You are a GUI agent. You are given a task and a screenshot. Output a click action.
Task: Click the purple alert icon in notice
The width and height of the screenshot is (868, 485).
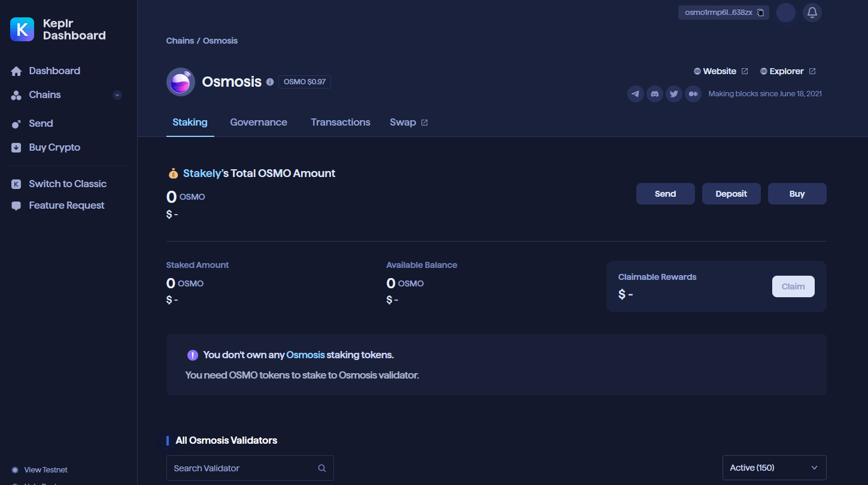(192, 355)
